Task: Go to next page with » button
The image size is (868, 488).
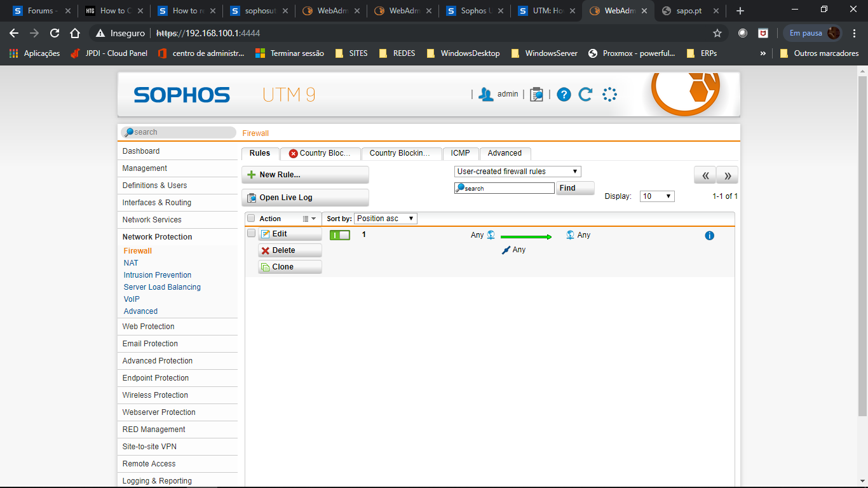Action: coord(728,175)
